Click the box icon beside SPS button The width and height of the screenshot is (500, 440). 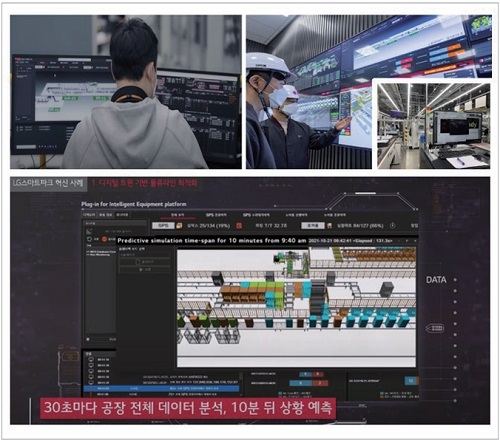click(179, 226)
